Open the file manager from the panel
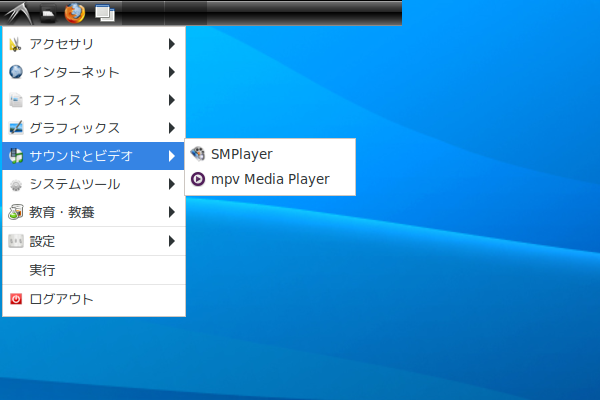The width and height of the screenshot is (600, 400). point(48,13)
